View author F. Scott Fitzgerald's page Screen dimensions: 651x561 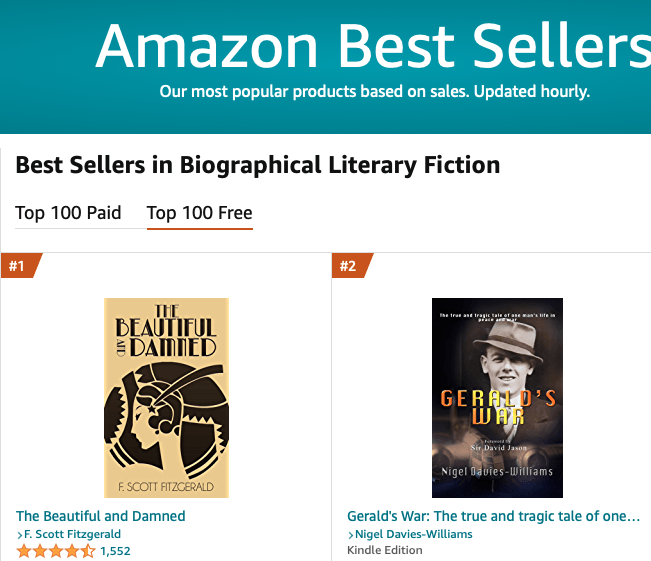click(72, 534)
